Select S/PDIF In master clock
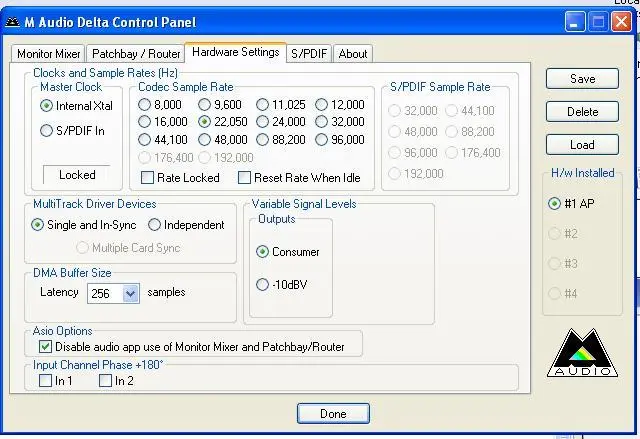The height and width of the screenshot is (439, 640). [47, 130]
